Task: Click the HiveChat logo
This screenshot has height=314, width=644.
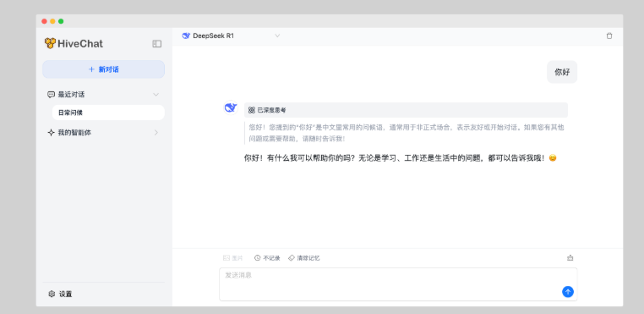Action: coord(74,44)
